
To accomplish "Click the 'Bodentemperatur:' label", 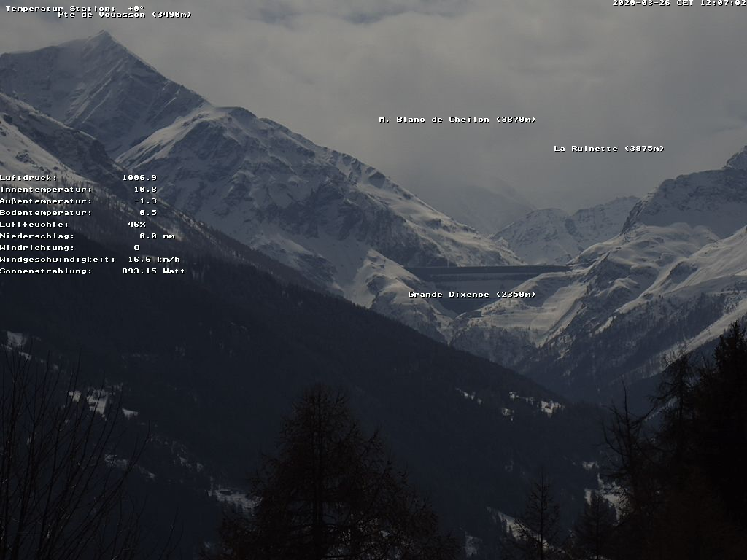I will (46, 213).
